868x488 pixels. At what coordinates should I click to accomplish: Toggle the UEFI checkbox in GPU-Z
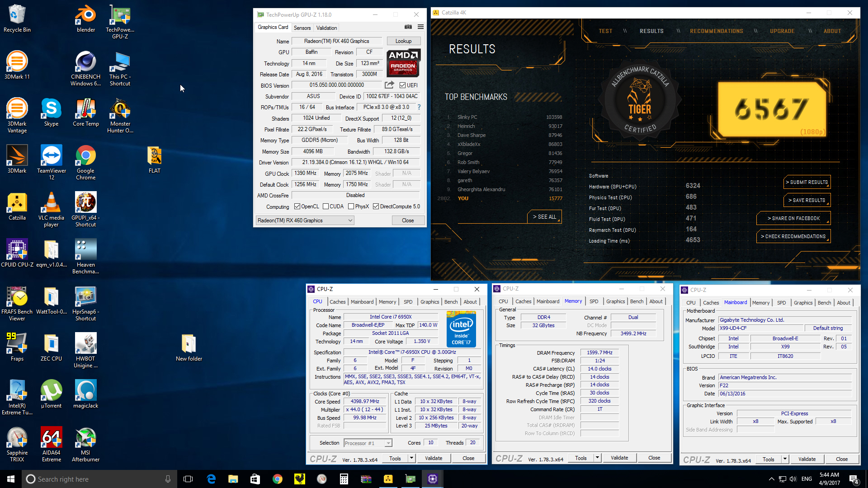pos(402,85)
